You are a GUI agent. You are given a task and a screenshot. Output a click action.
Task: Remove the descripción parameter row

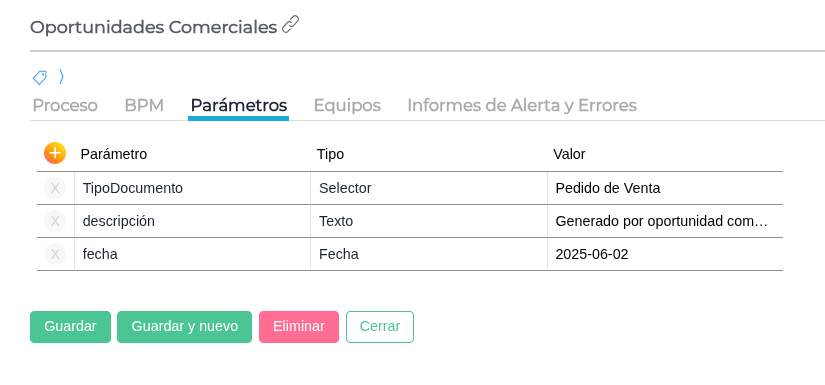[x=55, y=221]
